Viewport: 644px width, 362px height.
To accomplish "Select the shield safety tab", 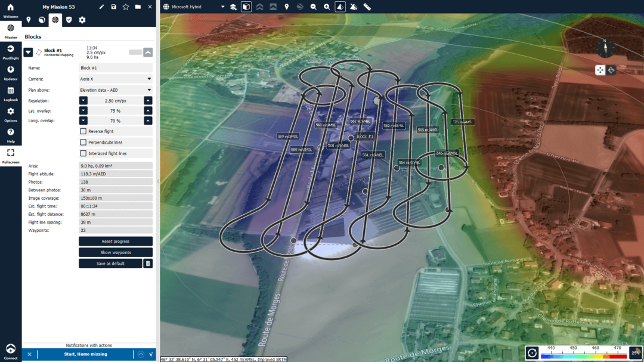I will (69, 20).
